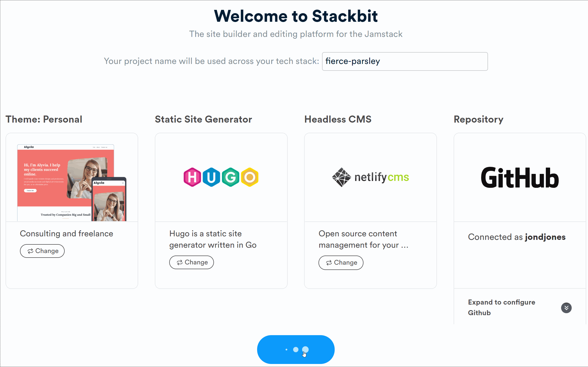This screenshot has height=367, width=588.
Task: Click the Hugo hexagon logo
Action: coord(221,177)
